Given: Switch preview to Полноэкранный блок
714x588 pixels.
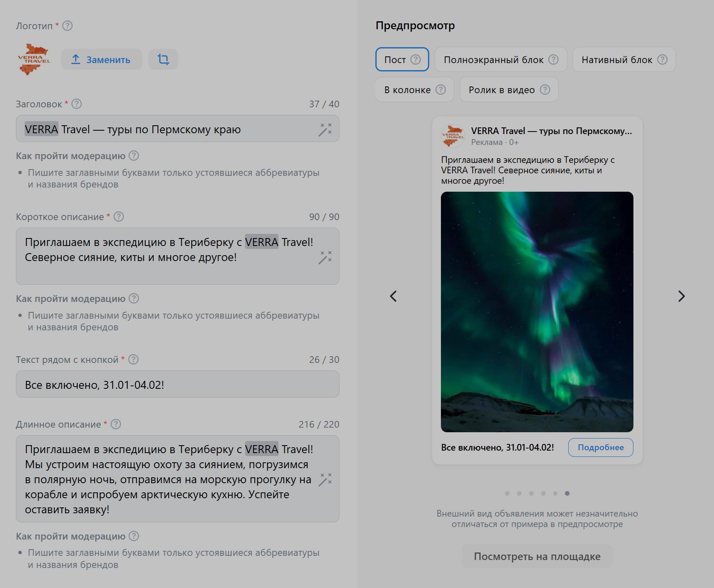Looking at the screenshot, I should click(501, 59).
